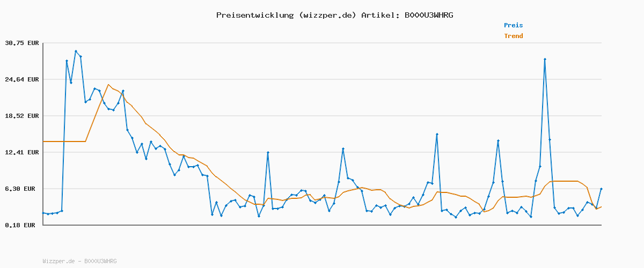Screen dimensions: 644x268
Task: Open the Wizzper.de watermark text at bottom
Action: pos(79,261)
